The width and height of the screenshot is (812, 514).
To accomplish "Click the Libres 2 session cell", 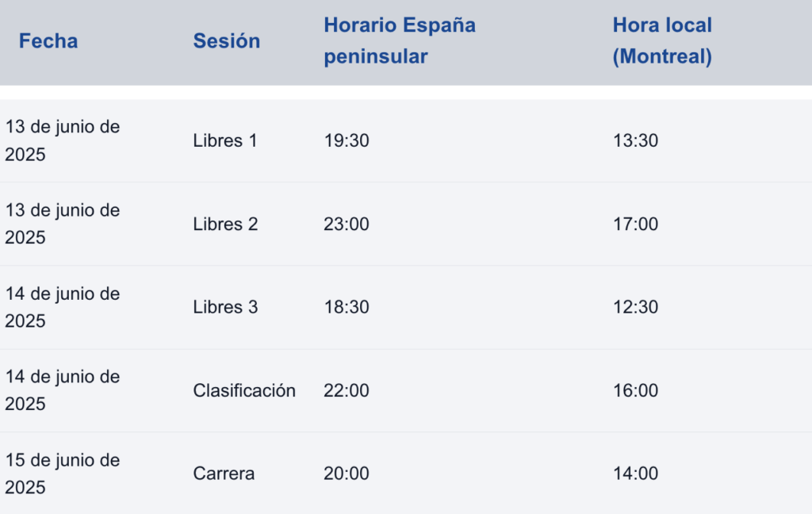I will [x=225, y=224].
